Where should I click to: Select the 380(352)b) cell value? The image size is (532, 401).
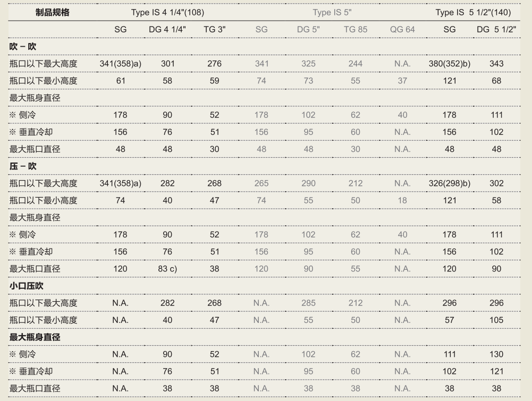pyautogui.click(x=450, y=64)
